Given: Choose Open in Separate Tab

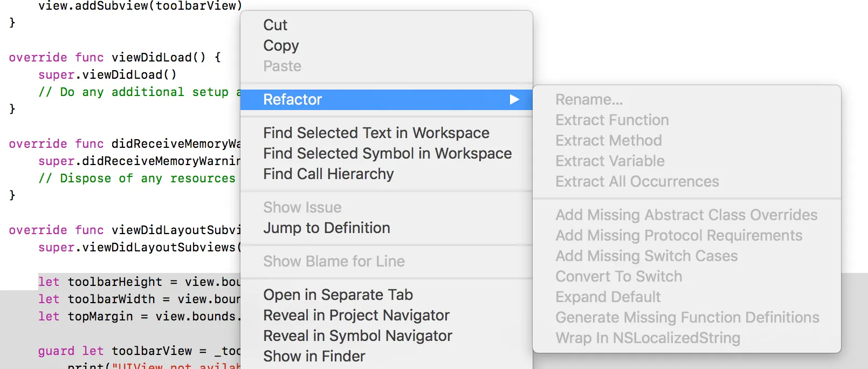Looking at the screenshot, I should pyautogui.click(x=337, y=295).
